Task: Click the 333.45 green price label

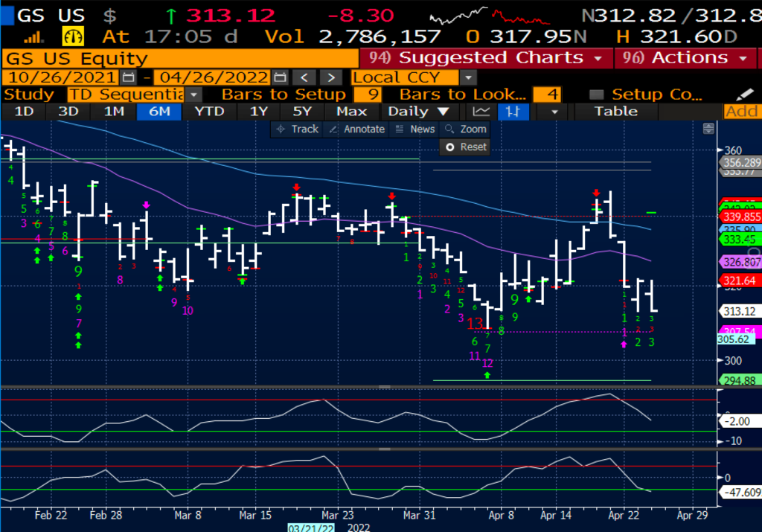Action: (739, 239)
